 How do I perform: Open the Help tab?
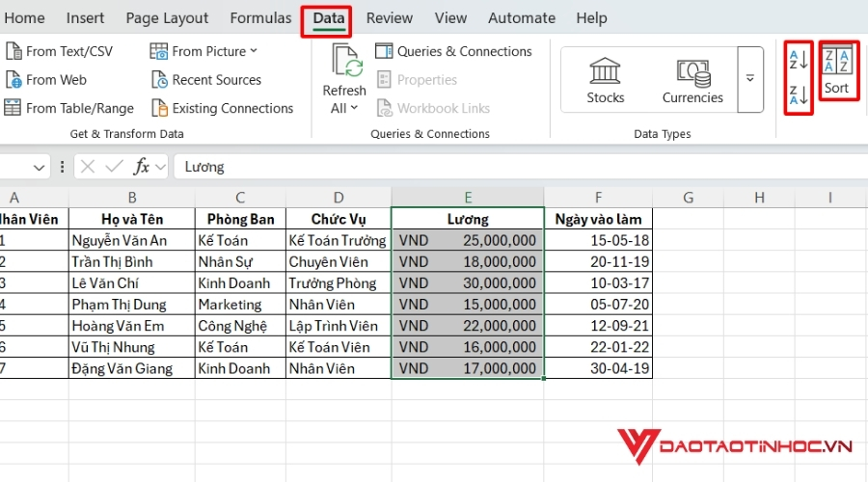coord(591,18)
